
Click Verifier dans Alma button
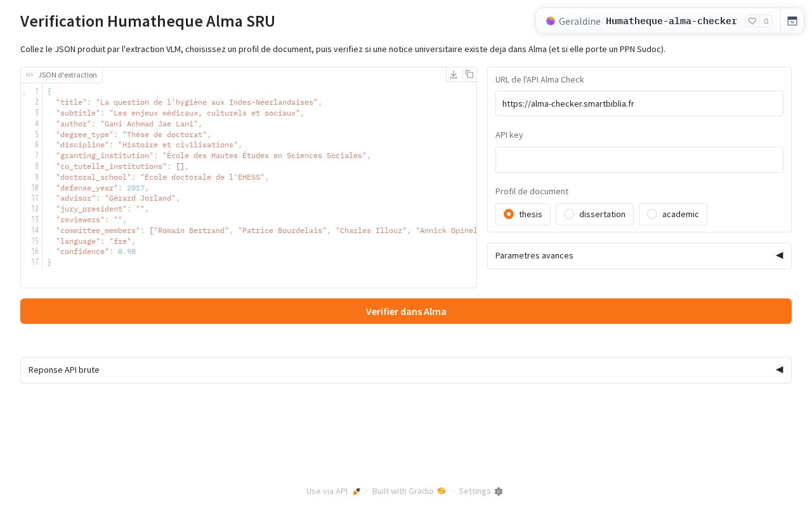click(406, 311)
